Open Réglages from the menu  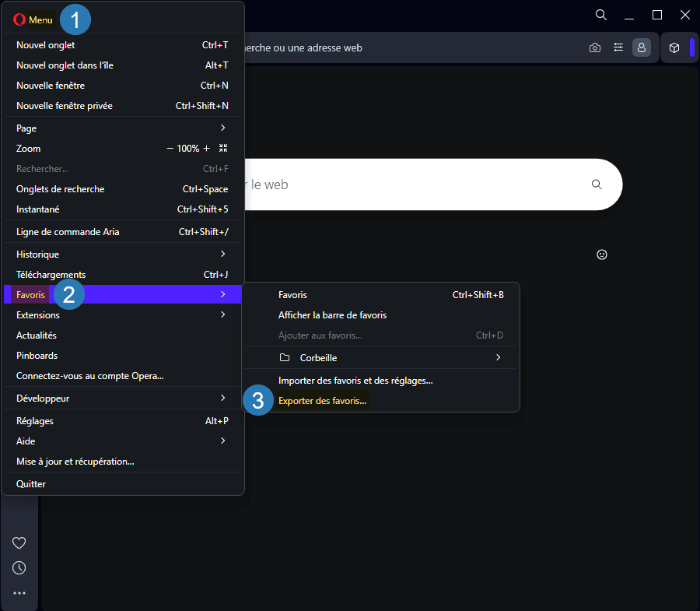[37, 420]
